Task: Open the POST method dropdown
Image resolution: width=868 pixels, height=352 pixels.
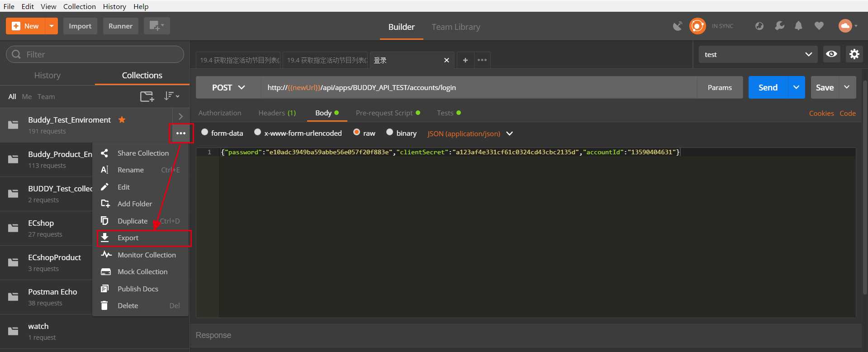Action: click(x=228, y=87)
